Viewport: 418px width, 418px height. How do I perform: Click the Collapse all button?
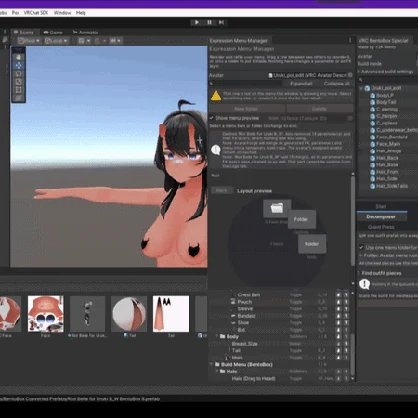(337, 83)
